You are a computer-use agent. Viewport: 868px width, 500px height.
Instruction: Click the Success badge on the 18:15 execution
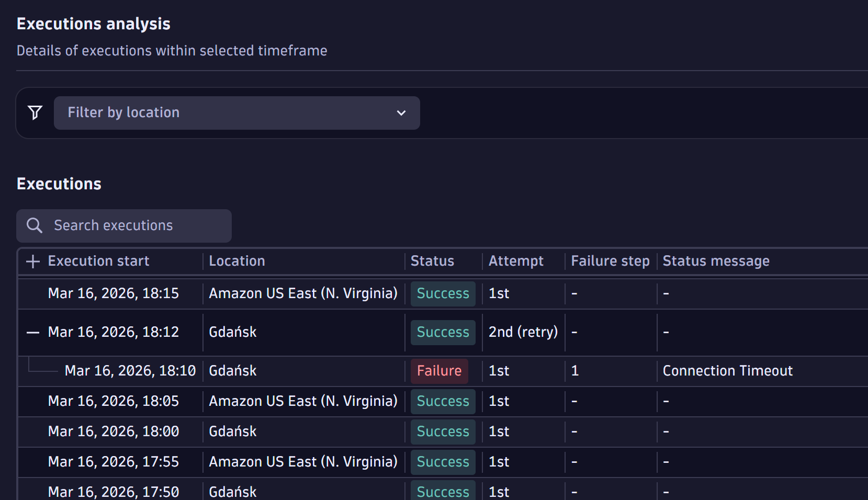point(443,293)
